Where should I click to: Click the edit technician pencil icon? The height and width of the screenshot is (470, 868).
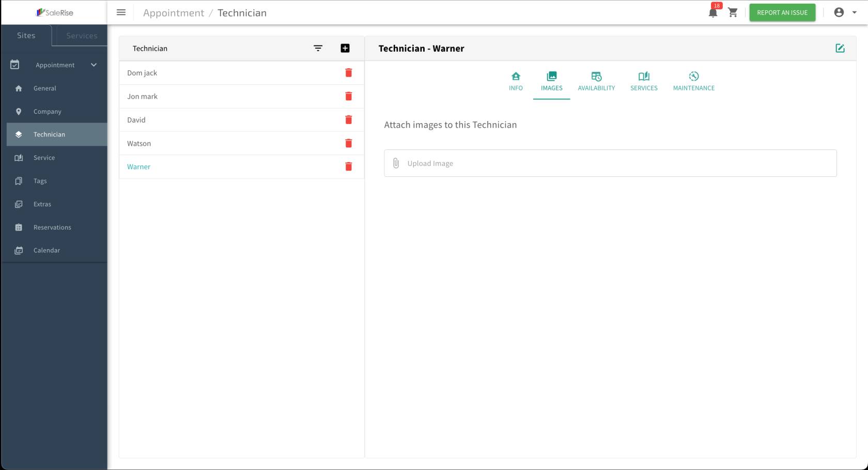[x=840, y=48]
